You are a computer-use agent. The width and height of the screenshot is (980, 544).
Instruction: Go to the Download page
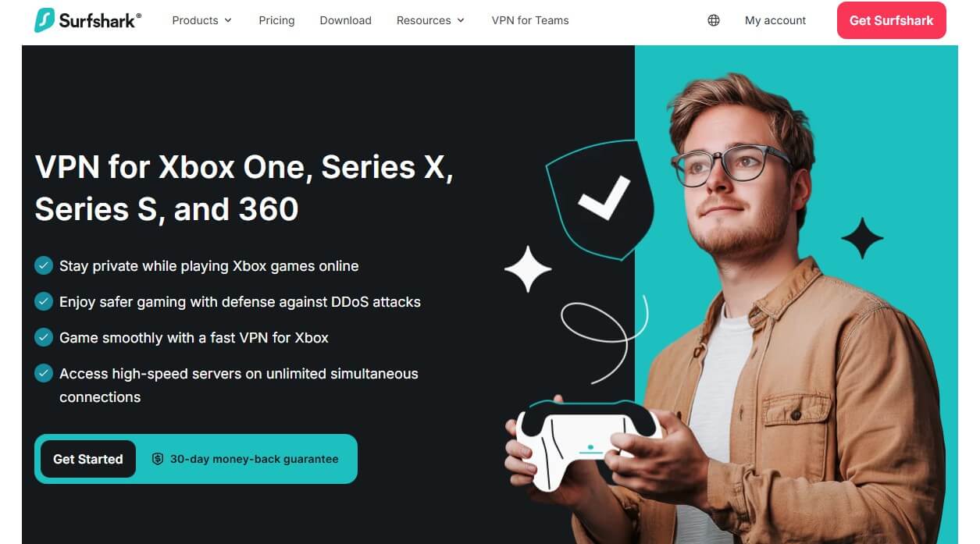click(x=345, y=20)
